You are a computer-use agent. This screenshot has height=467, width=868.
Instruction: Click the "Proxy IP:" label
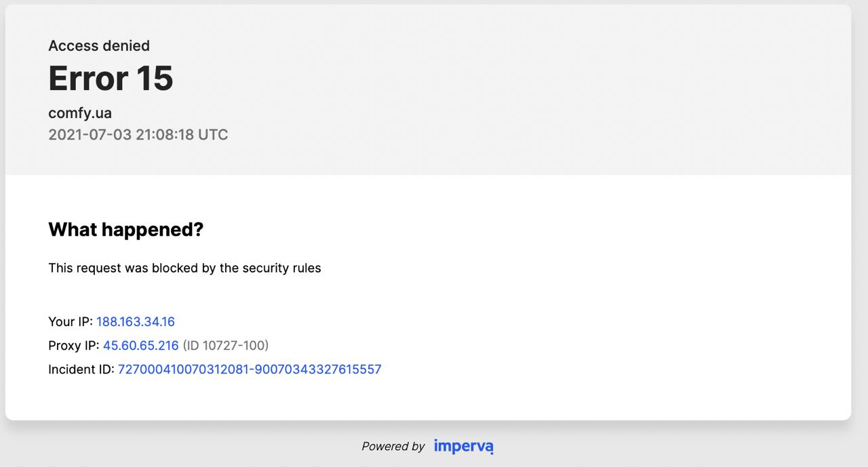pos(74,346)
